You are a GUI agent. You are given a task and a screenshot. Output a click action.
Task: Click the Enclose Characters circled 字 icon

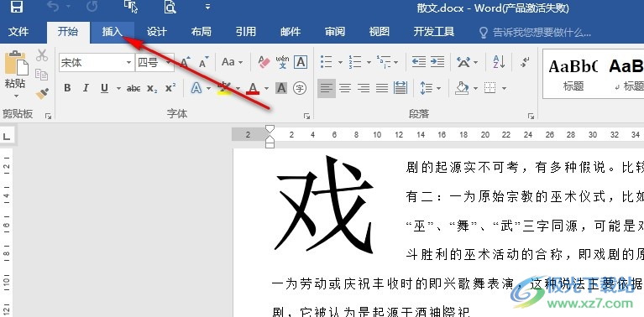click(300, 88)
